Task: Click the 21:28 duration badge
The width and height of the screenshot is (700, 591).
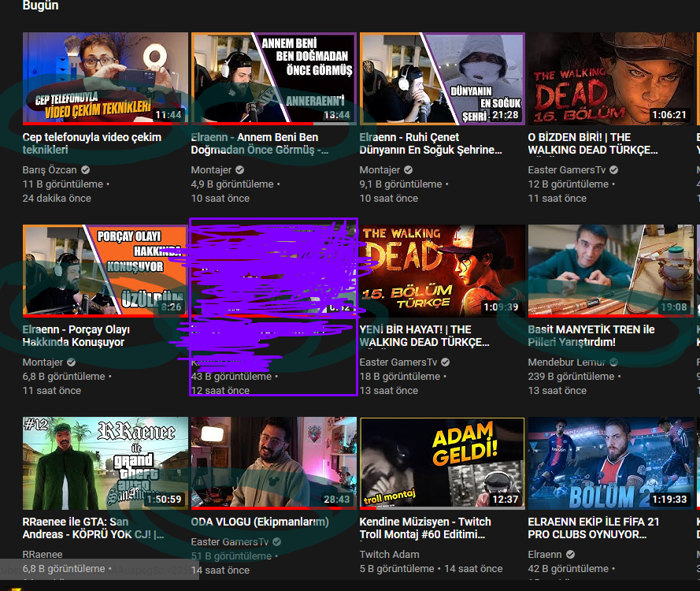Action: pos(506,115)
